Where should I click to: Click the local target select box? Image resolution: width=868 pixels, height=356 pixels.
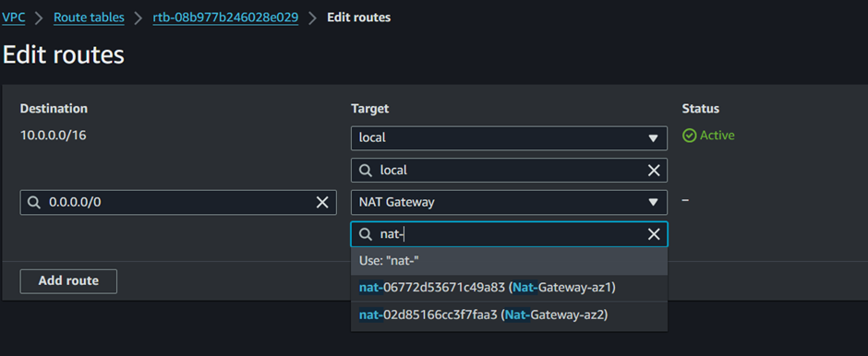click(x=510, y=138)
